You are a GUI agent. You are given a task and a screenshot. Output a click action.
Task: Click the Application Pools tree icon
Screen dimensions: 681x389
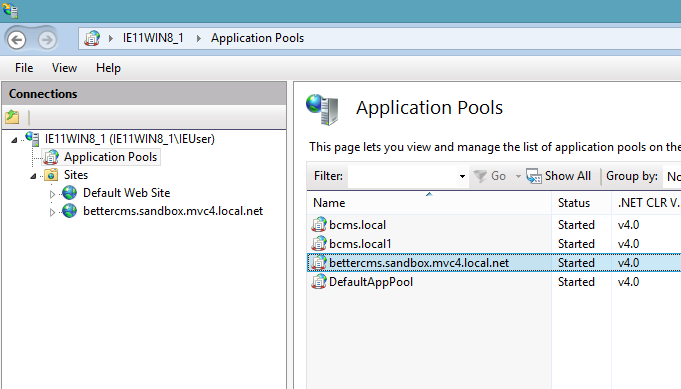(51, 157)
